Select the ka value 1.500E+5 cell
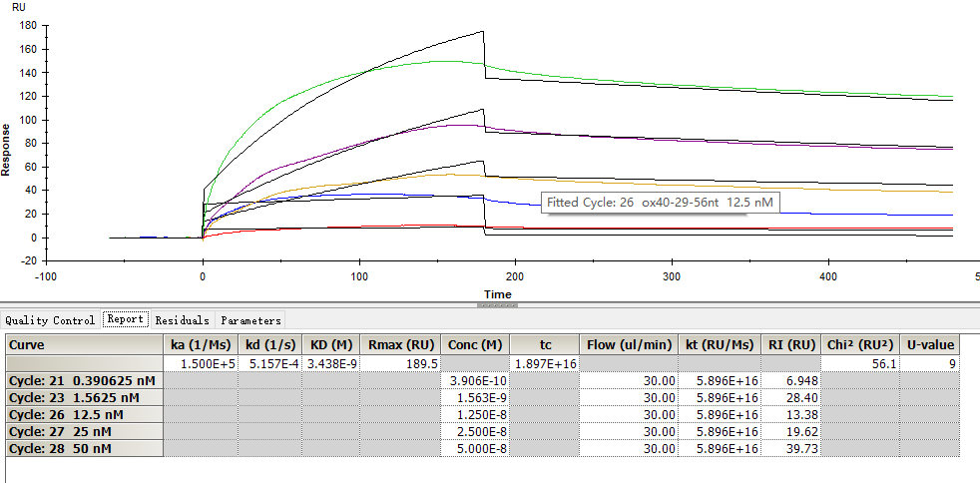The width and height of the screenshot is (980, 483). coord(201,364)
